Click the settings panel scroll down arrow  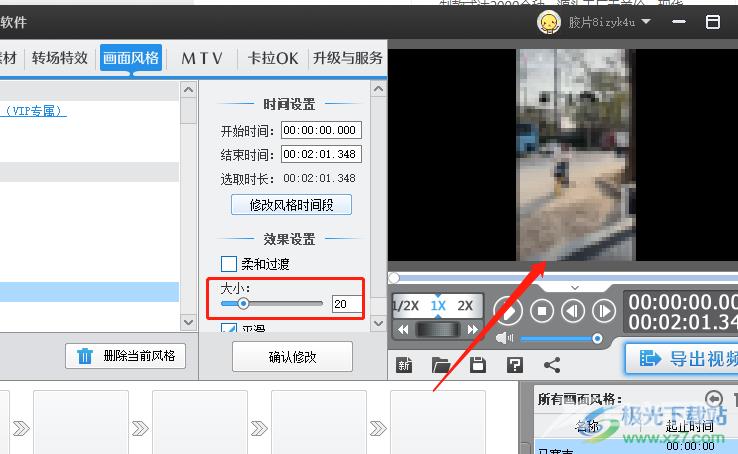pos(378,324)
